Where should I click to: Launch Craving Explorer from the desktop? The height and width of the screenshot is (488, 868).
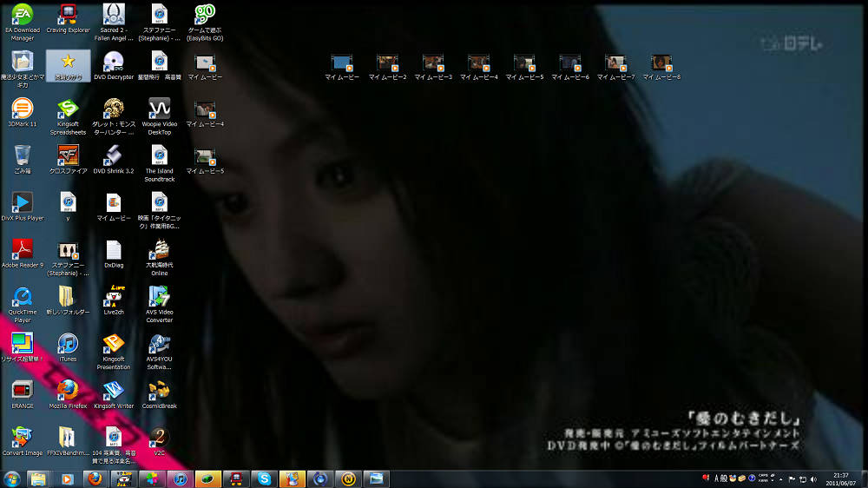[68, 19]
